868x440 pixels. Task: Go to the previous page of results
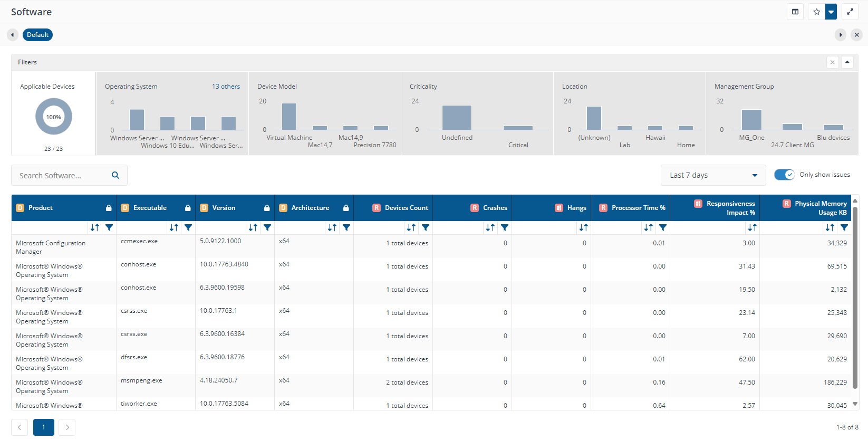tap(20, 427)
